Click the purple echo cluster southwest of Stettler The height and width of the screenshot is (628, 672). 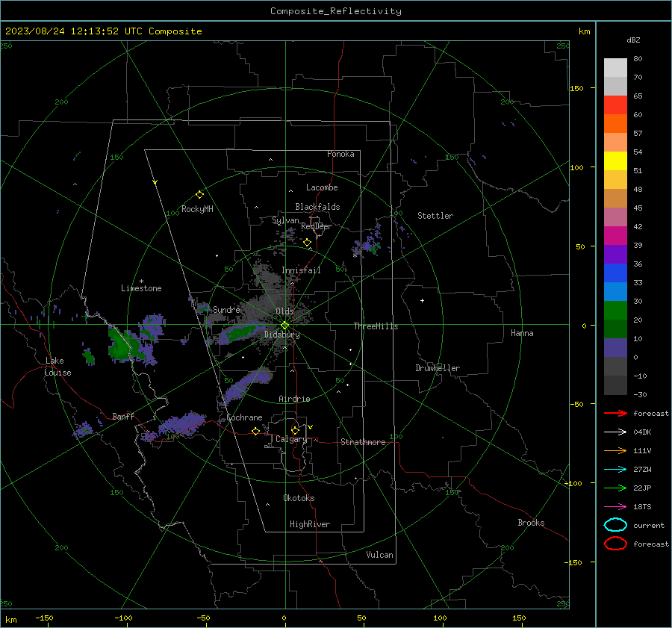click(x=369, y=244)
